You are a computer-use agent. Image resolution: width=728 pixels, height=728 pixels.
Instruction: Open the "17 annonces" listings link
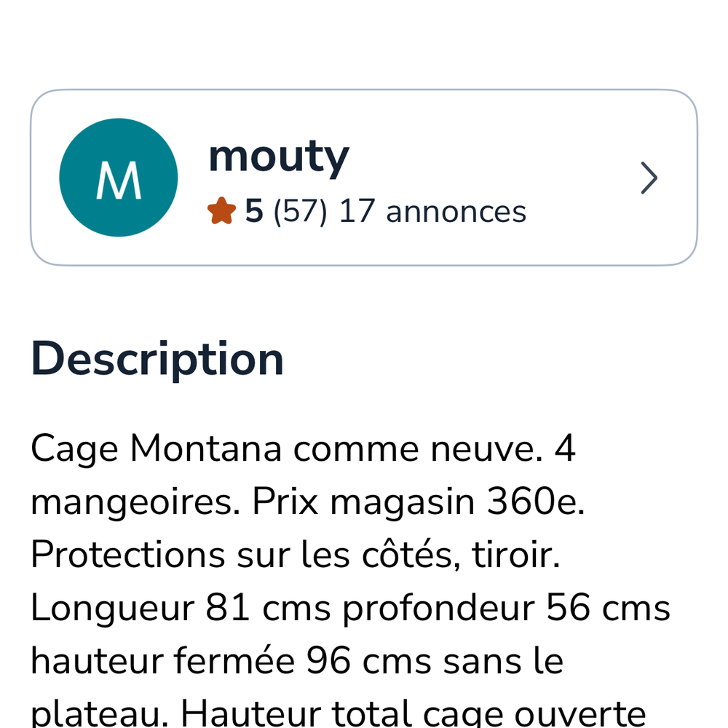click(432, 212)
